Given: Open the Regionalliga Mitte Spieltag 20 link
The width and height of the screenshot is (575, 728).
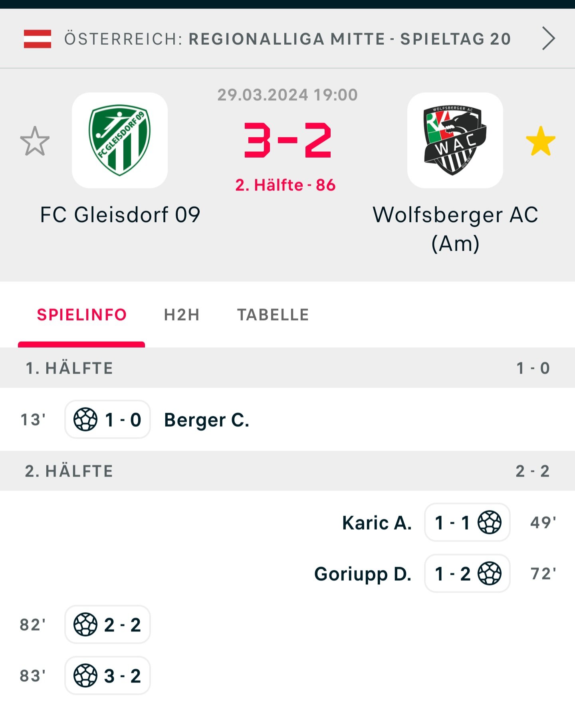Looking at the screenshot, I should pos(349,39).
